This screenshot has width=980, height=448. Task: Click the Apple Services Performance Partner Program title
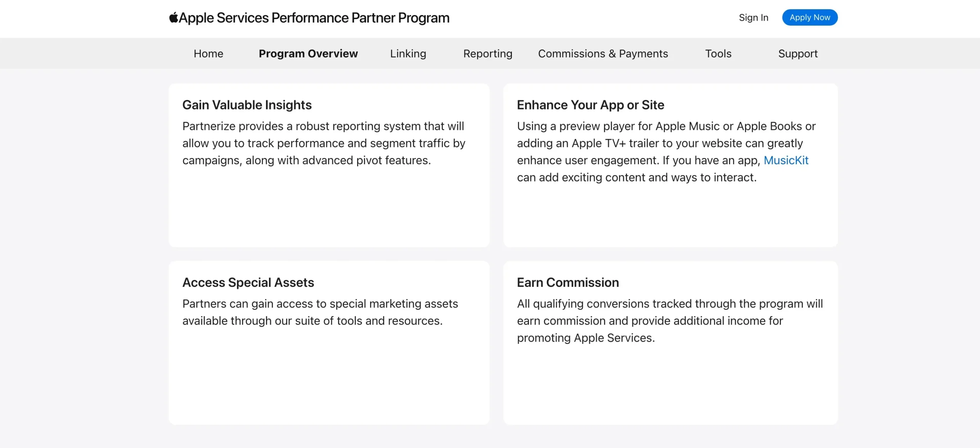[x=314, y=18]
